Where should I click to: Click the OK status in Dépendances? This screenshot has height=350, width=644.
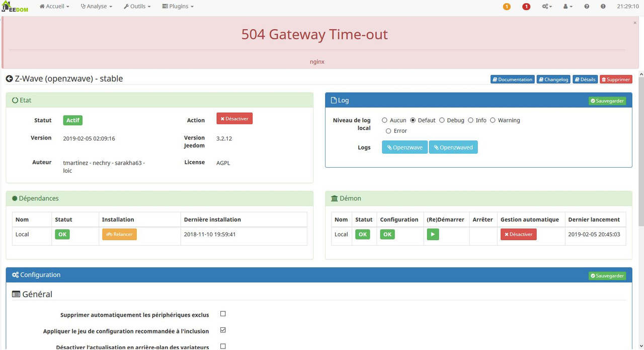[x=62, y=234]
